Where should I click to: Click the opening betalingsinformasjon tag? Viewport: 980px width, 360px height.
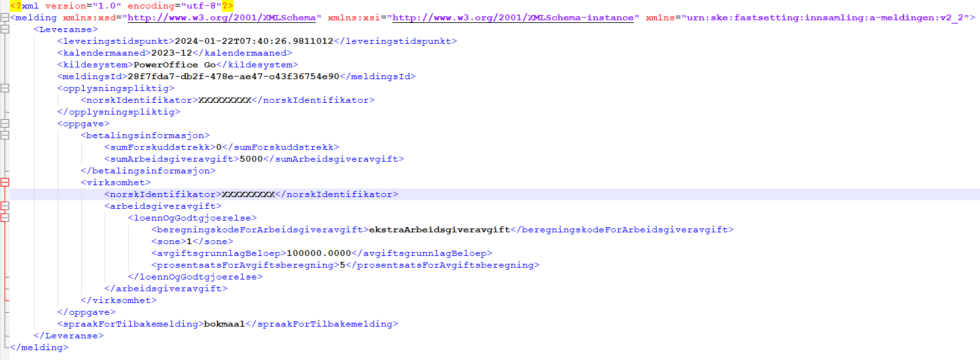coord(145,135)
